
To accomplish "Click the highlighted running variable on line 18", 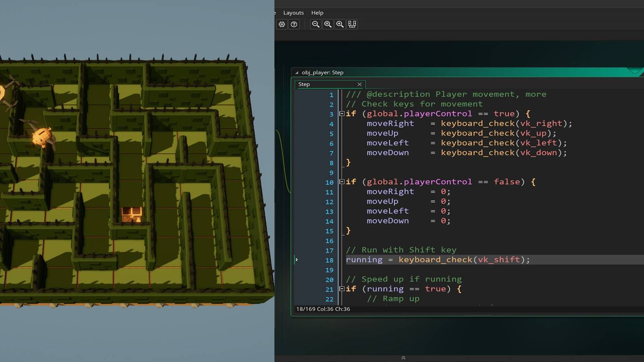I will pos(364,260).
